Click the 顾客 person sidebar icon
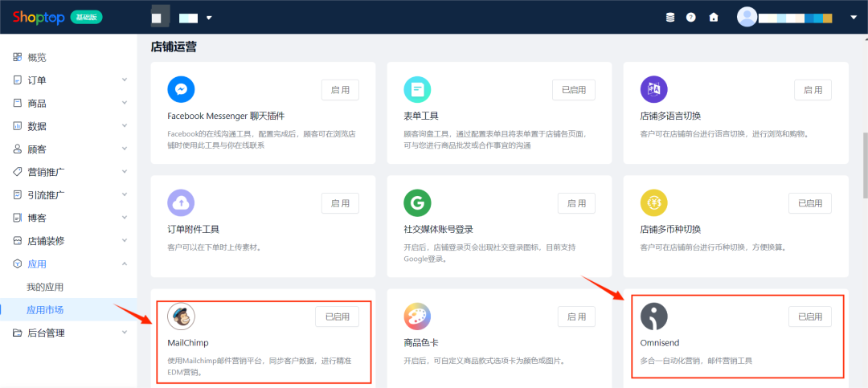Image resolution: width=868 pixels, height=388 pixels. click(x=17, y=149)
